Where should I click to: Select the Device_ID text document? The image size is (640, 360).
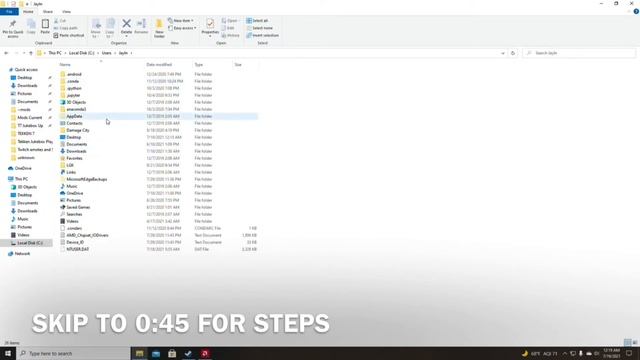[75, 242]
